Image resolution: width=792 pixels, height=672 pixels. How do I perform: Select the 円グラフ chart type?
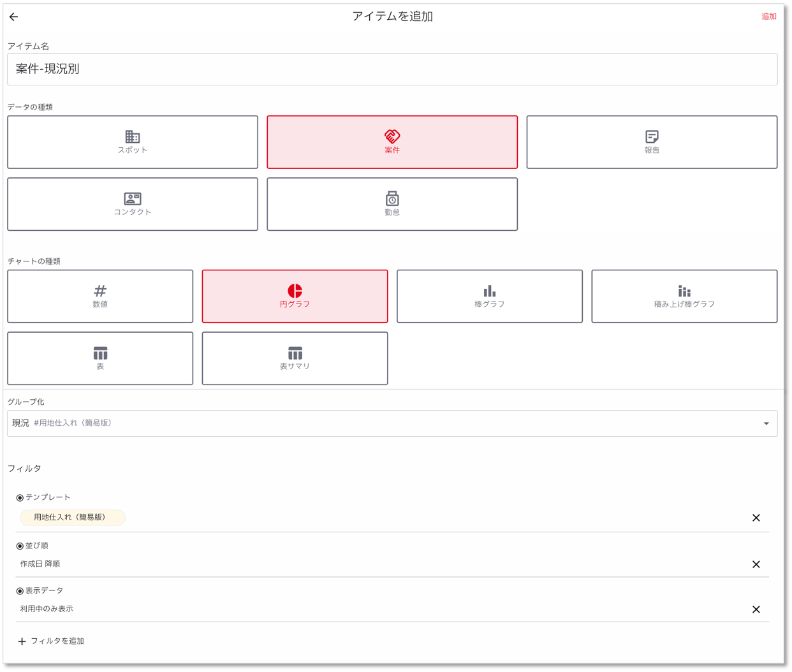coord(295,296)
